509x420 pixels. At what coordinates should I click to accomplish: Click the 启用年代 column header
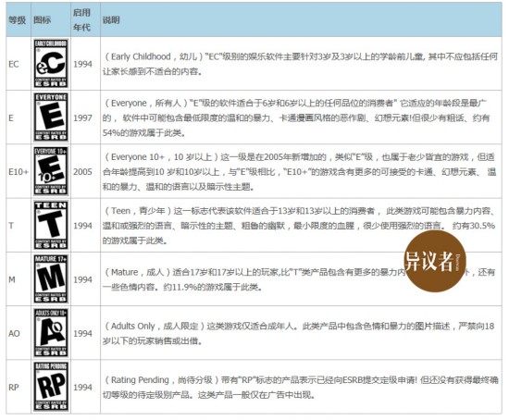point(81,19)
